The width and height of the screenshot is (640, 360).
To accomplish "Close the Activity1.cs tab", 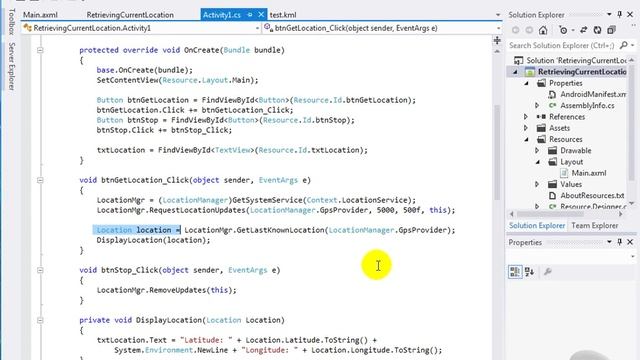I will point(261,15).
